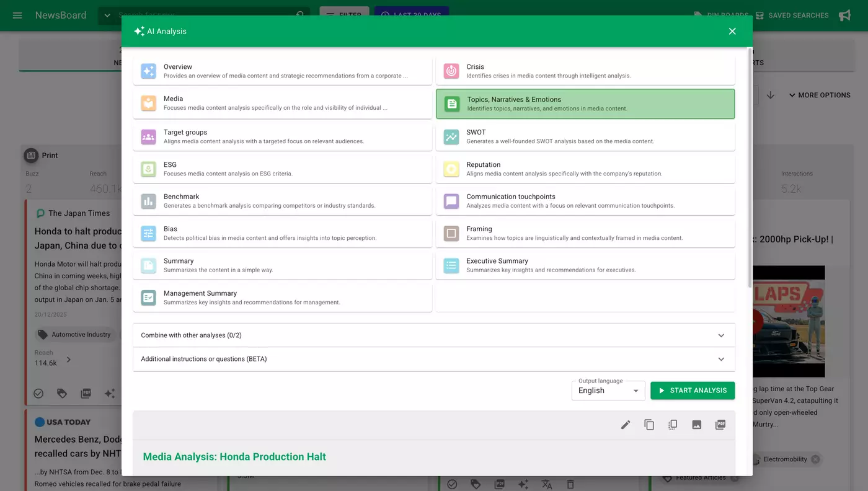
Task: Choose the Executive Summary analysis
Action: coord(585,265)
